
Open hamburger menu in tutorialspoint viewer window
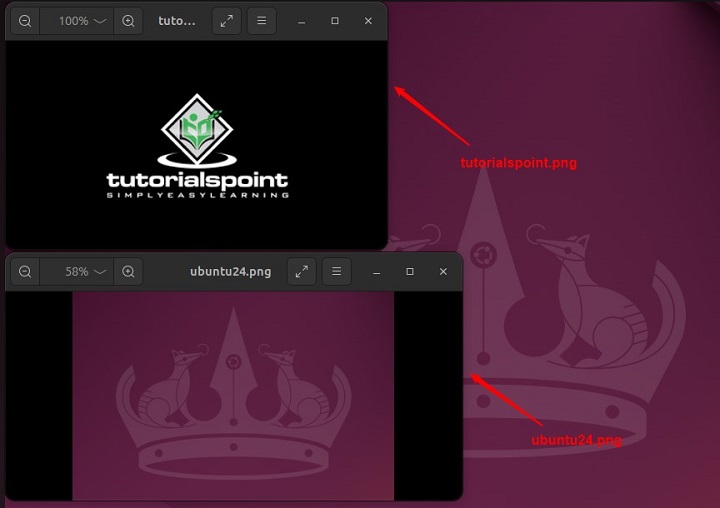pyautogui.click(x=261, y=21)
